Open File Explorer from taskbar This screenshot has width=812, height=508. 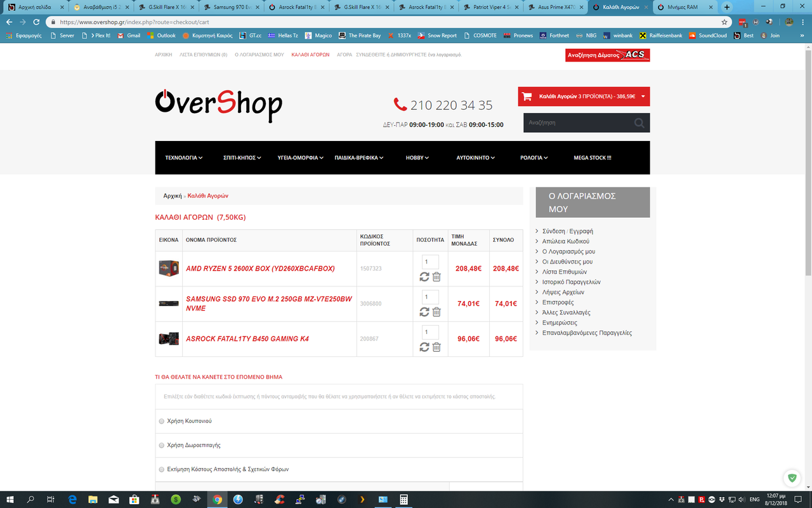pos(93,500)
